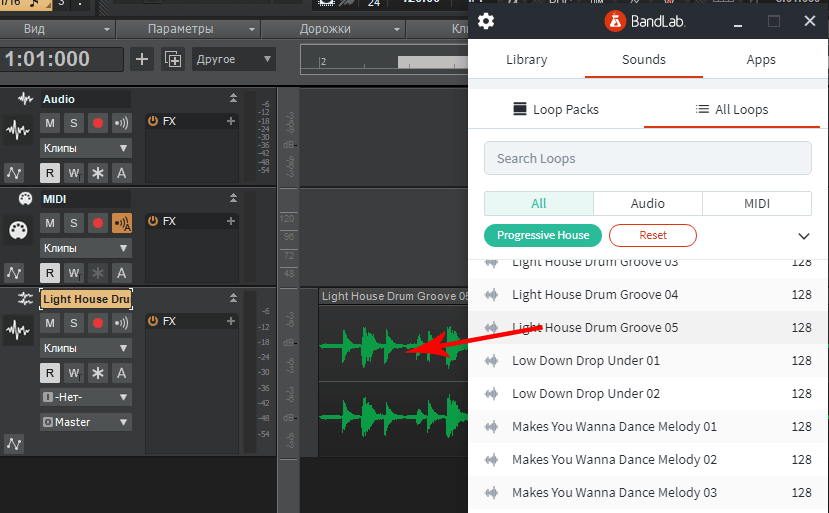This screenshot has height=513, width=829.
Task: Click the add track plus button
Action: (x=142, y=59)
